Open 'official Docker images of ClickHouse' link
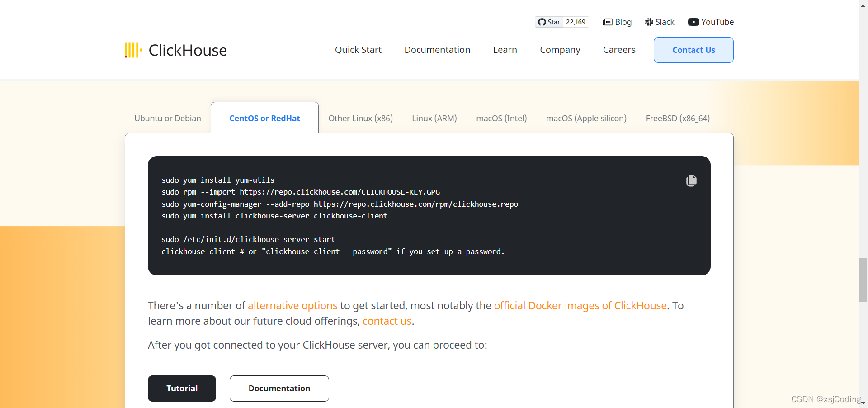 tap(580, 306)
